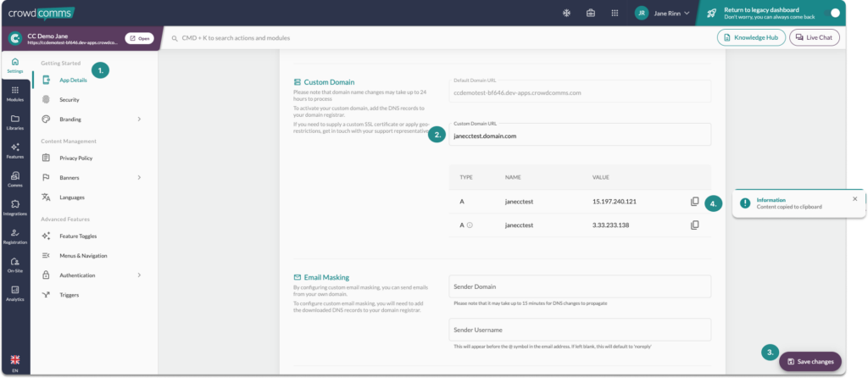Click the Save changes button
The width and height of the screenshot is (868, 378).
click(810, 362)
